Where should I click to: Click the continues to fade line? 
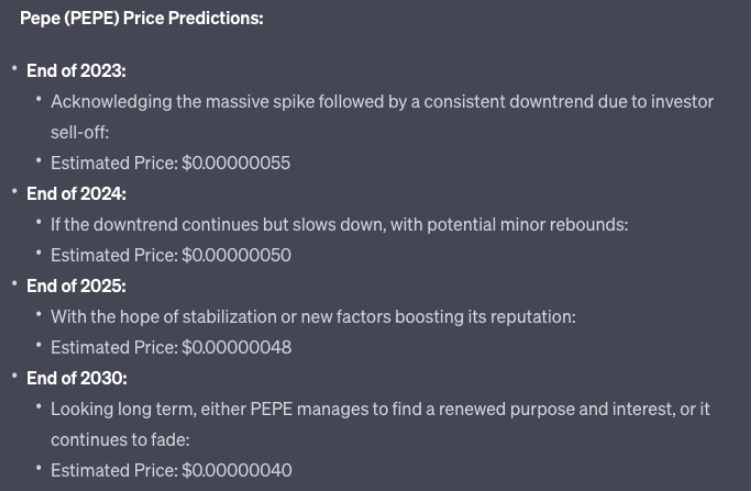click(x=120, y=440)
